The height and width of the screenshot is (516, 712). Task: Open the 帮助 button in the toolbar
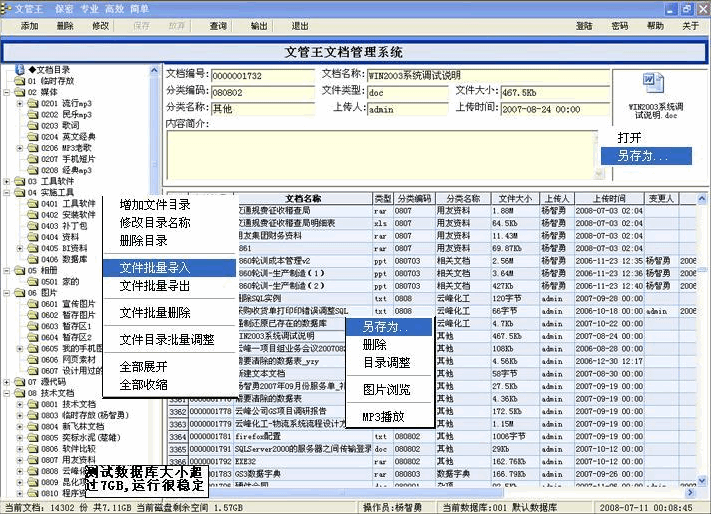655,26
